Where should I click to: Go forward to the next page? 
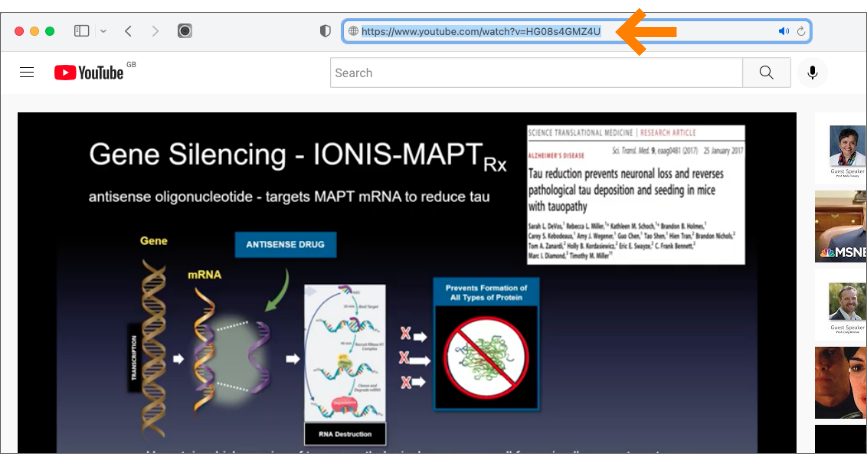pyautogui.click(x=155, y=31)
